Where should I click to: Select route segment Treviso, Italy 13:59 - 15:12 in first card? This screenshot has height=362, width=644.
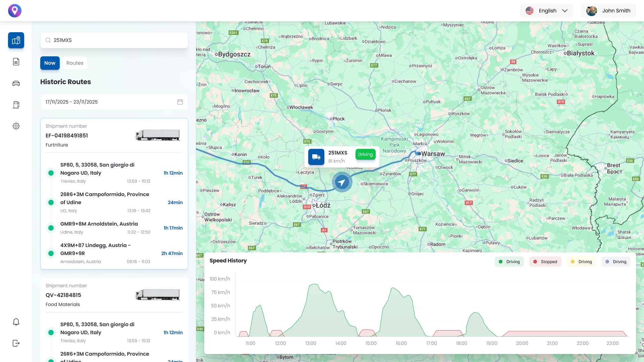click(x=114, y=173)
